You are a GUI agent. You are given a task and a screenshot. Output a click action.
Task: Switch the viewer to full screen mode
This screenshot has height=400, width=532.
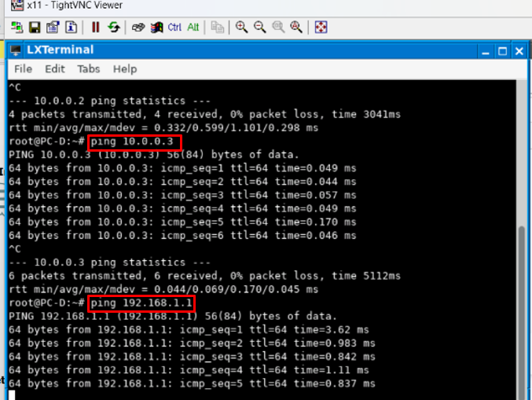point(321,28)
